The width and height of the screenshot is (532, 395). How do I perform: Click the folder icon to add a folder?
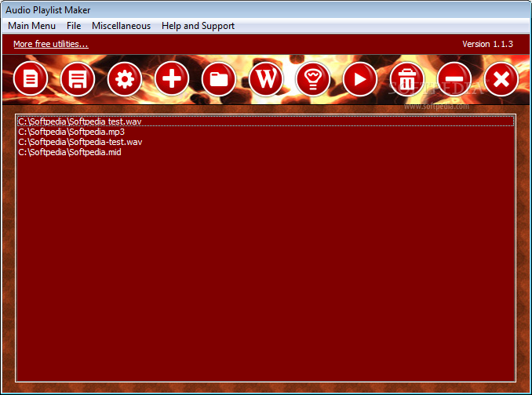(x=219, y=79)
